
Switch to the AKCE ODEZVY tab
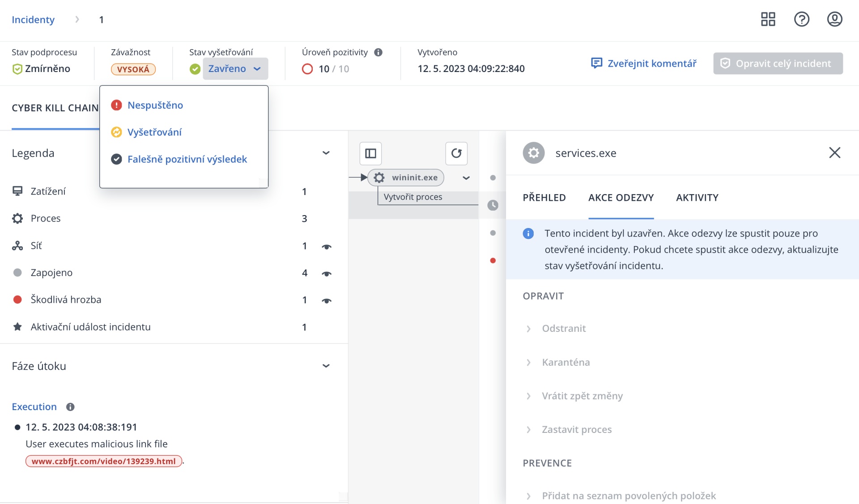(x=621, y=198)
